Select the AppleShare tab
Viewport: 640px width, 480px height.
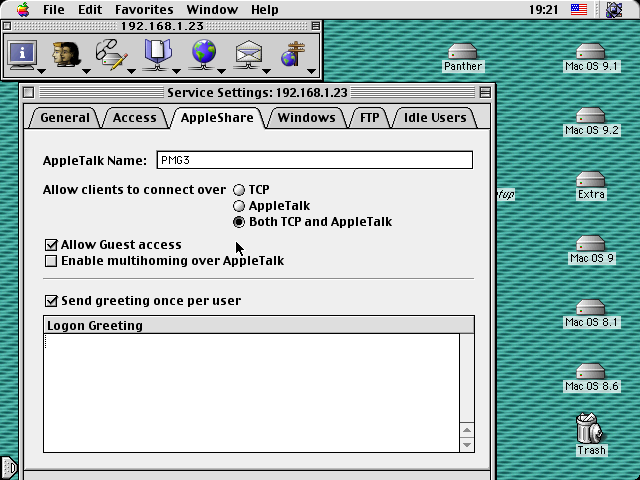[x=217, y=118]
